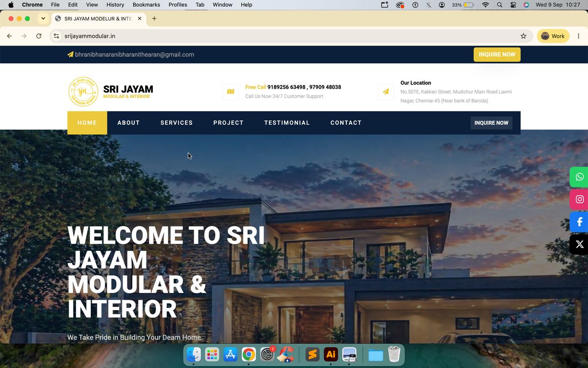Open the Trash in the Dock
This screenshot has width=588, height=368.
click(394, 354)
